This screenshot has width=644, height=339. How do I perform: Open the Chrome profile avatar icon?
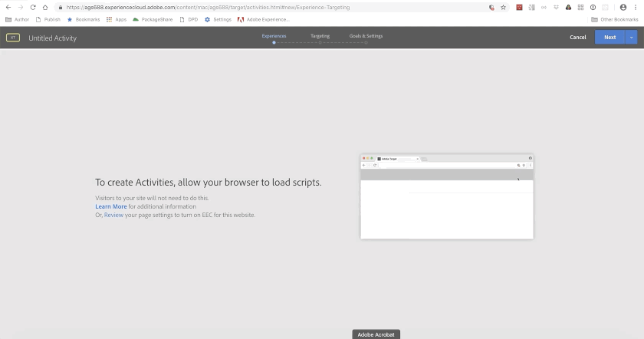[x=623, y=8]
